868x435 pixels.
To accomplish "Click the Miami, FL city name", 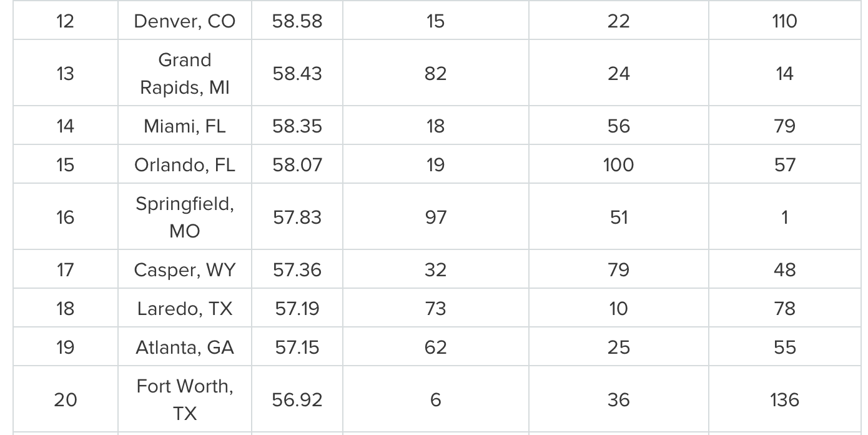I will pos(184,126).
